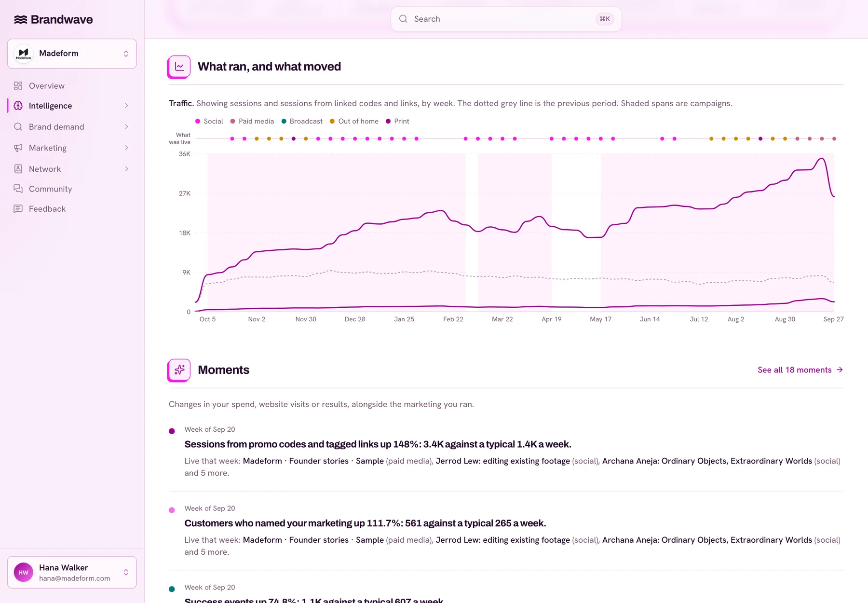The width and height of the screenshot is (868, 603).
Task: Go to the Overview page
Action: tap(72, 86)
